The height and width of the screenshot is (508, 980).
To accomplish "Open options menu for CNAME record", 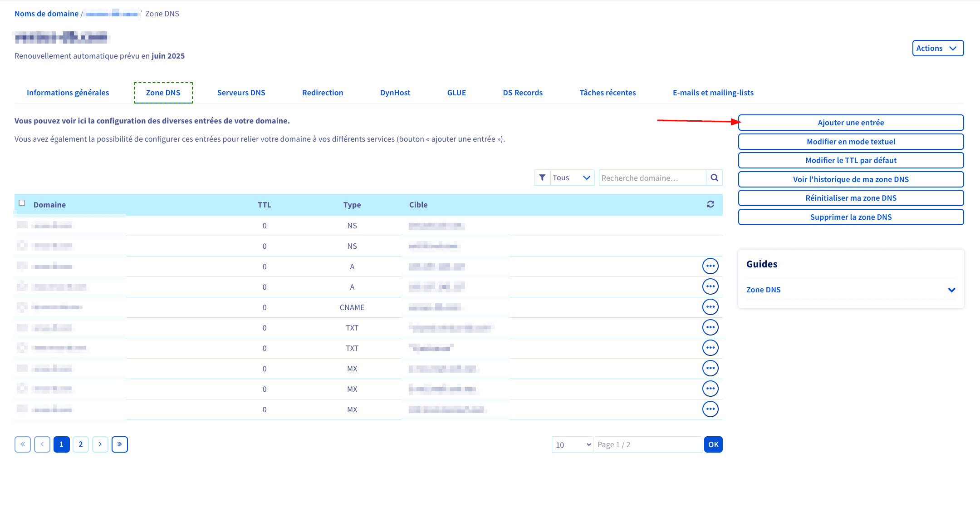I will coord(710,307).
